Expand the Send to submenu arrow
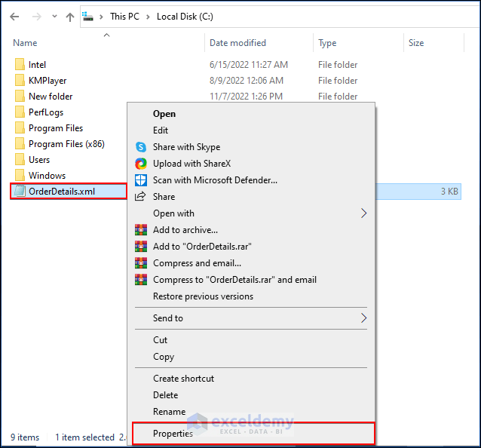This screenshot has width=481, height=448. click(x=363, y=318)
